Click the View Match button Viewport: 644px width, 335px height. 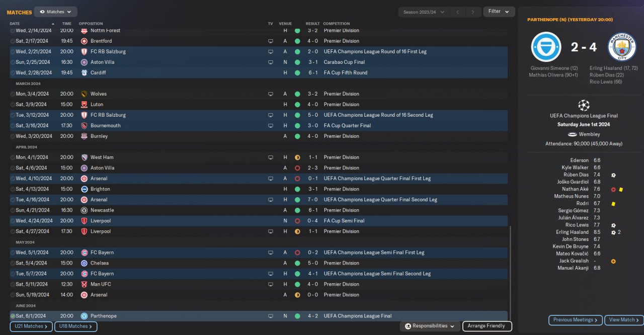pos(624,320)
